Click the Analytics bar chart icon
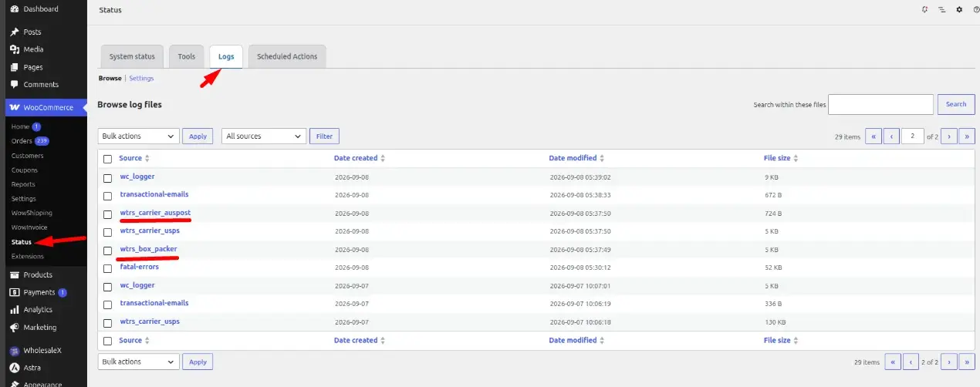 click(15, 310)
